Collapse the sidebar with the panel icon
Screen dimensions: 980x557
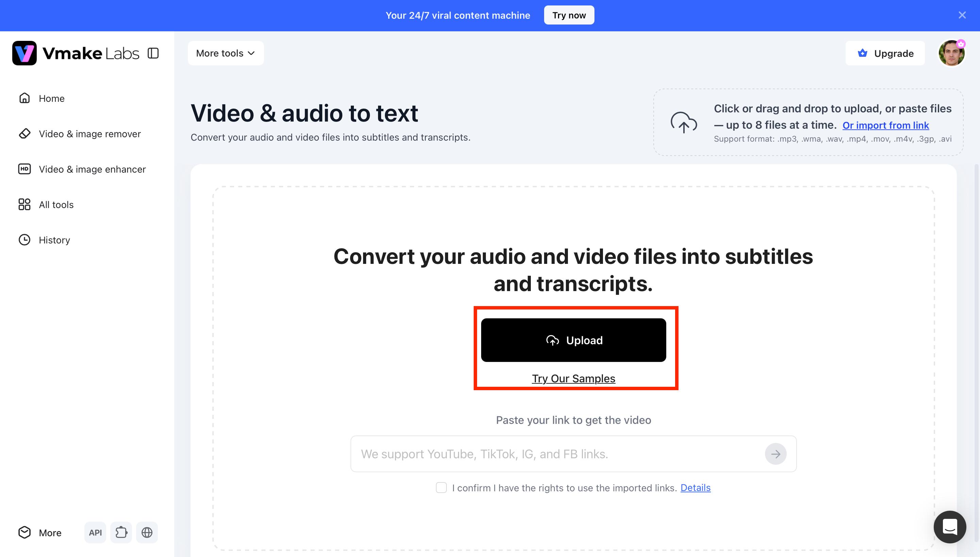(x=153, y=53)
